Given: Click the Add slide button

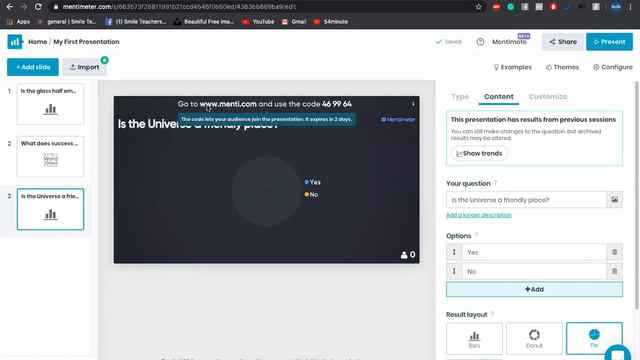Looking at the screenshot, I should tap(33, 67).
